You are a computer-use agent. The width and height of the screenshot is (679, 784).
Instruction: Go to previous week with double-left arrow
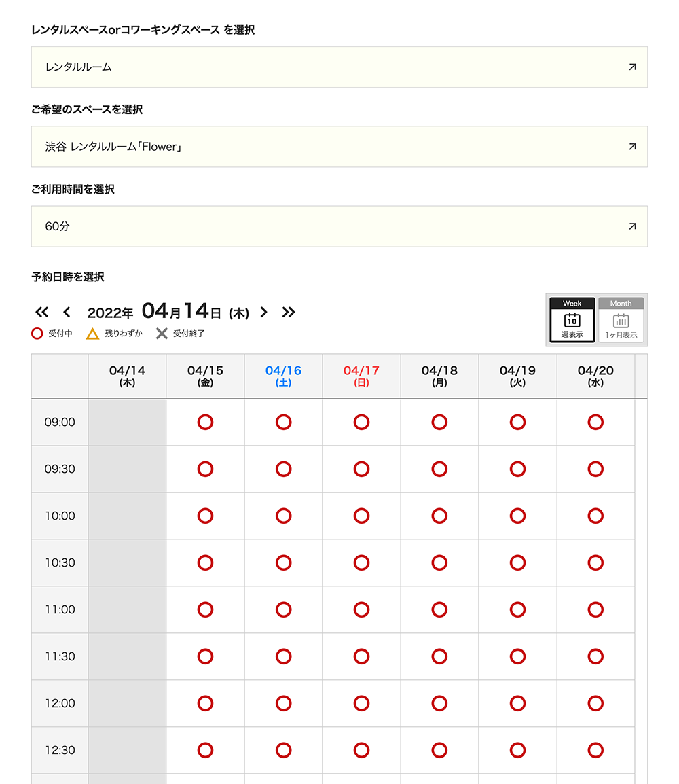pos(42,313)
